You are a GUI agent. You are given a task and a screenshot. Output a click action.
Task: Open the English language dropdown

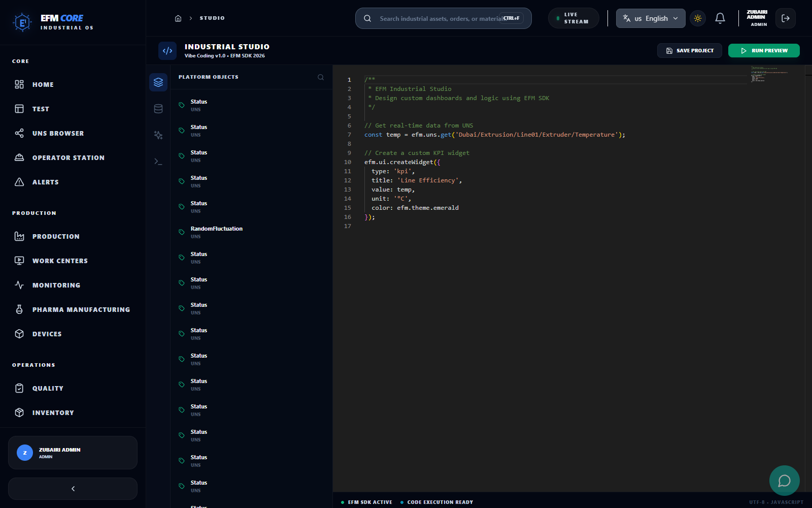(x=650, y=18)
